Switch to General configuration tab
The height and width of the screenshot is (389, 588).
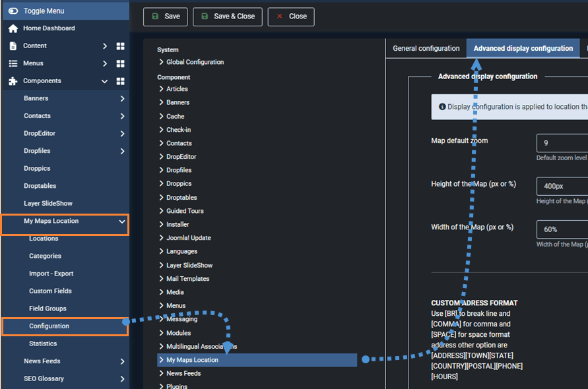pyautogui.click(x=426, y=48)
